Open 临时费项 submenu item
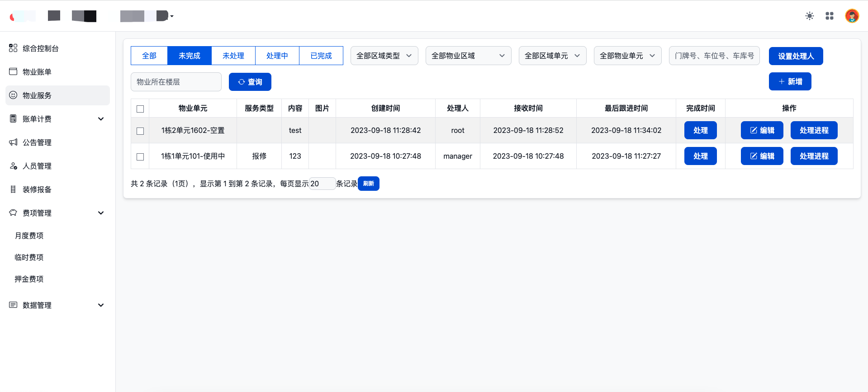Viewport: 868px width, 392px height. 29,257
